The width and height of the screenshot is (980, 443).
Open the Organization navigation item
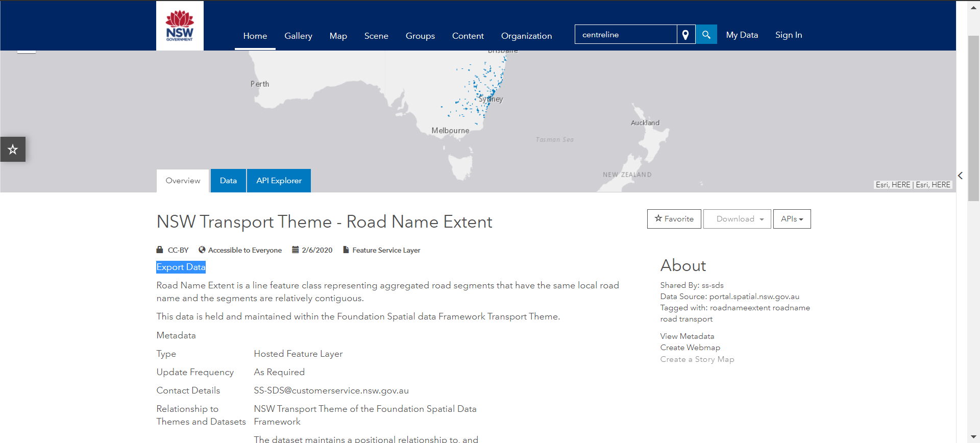526,36
